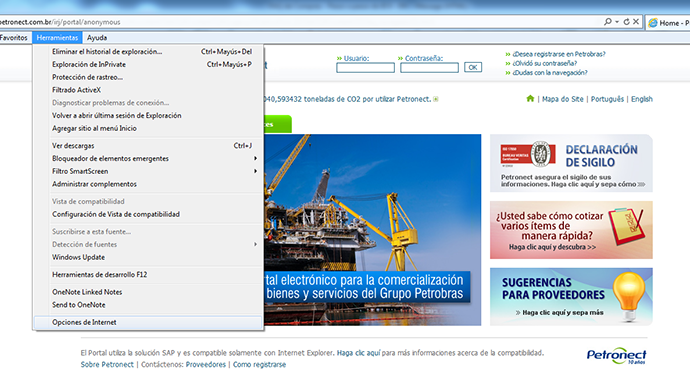The height and width of the screenshot is (392, 690).
Task: Open the address bar dropdown arrow
Action: point(617,22)
